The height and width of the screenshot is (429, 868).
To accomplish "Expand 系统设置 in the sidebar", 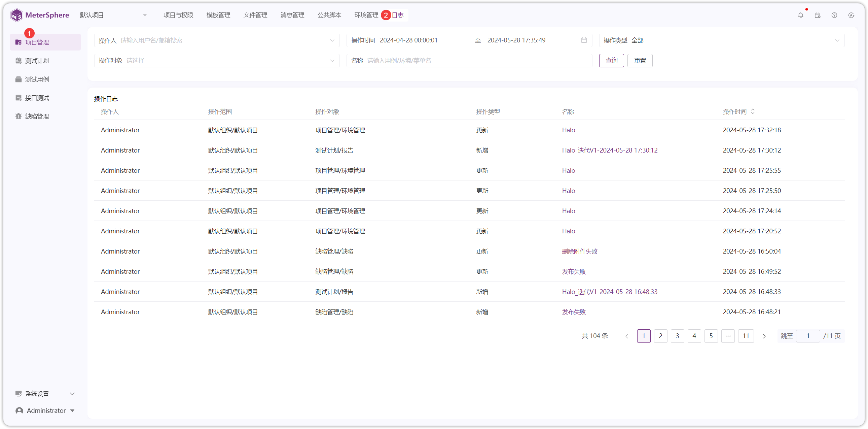I will pos(45,394).
